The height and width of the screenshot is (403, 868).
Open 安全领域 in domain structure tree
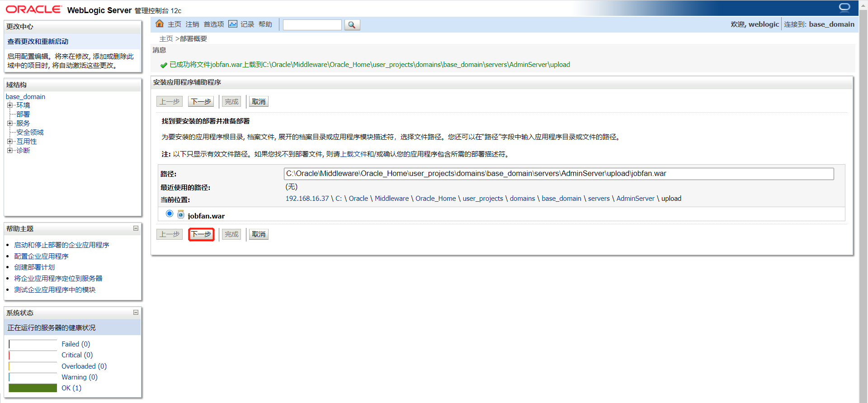click(30, 133)
